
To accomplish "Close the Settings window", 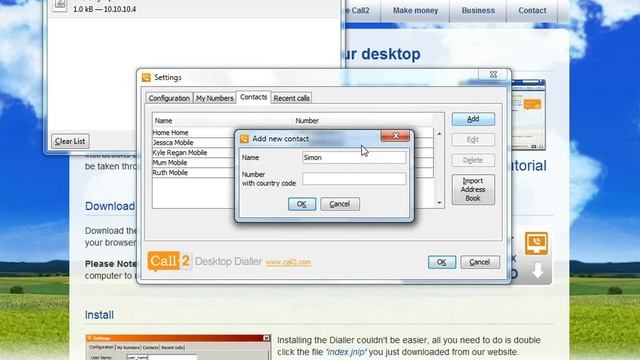I will pyautogui.click(x=493, y=74).
